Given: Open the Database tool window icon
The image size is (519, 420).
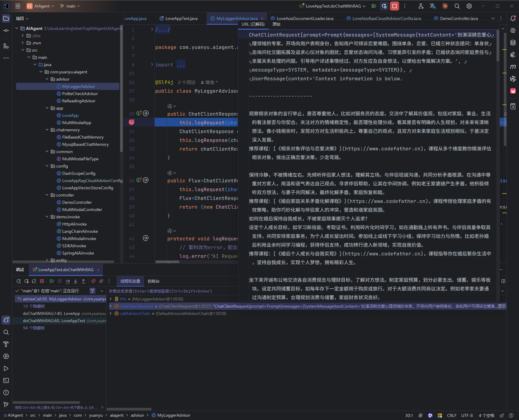Looking at the screenshot, I should tap(513, 43).
